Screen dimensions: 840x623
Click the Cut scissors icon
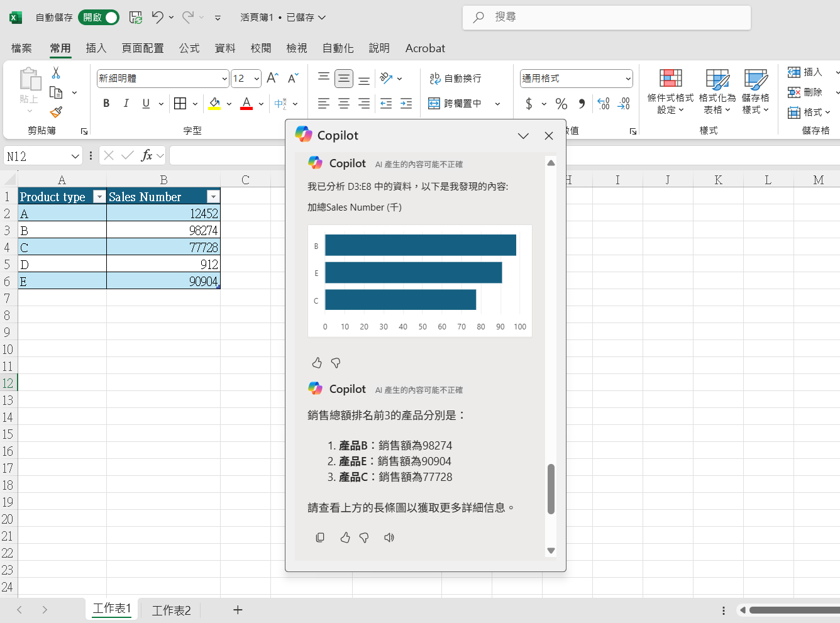pyautogui.click(x=56, y=73)
